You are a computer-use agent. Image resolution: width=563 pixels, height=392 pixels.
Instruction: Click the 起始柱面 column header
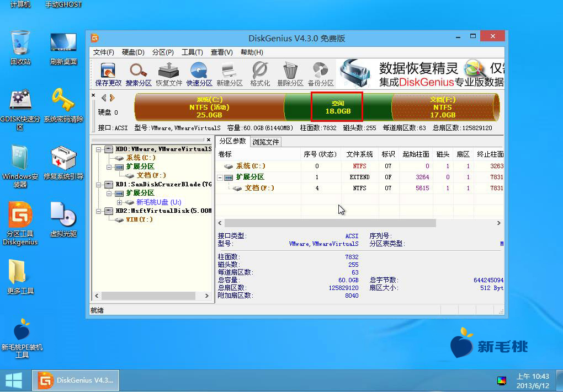point(416,154)
